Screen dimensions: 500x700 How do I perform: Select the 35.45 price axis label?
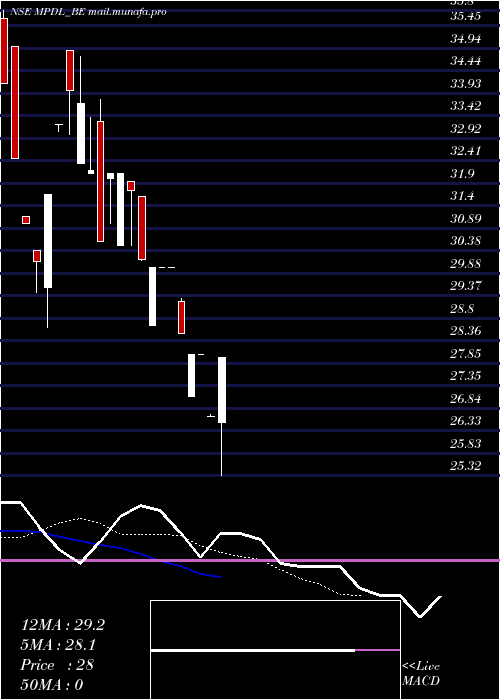tap(466, 17)
